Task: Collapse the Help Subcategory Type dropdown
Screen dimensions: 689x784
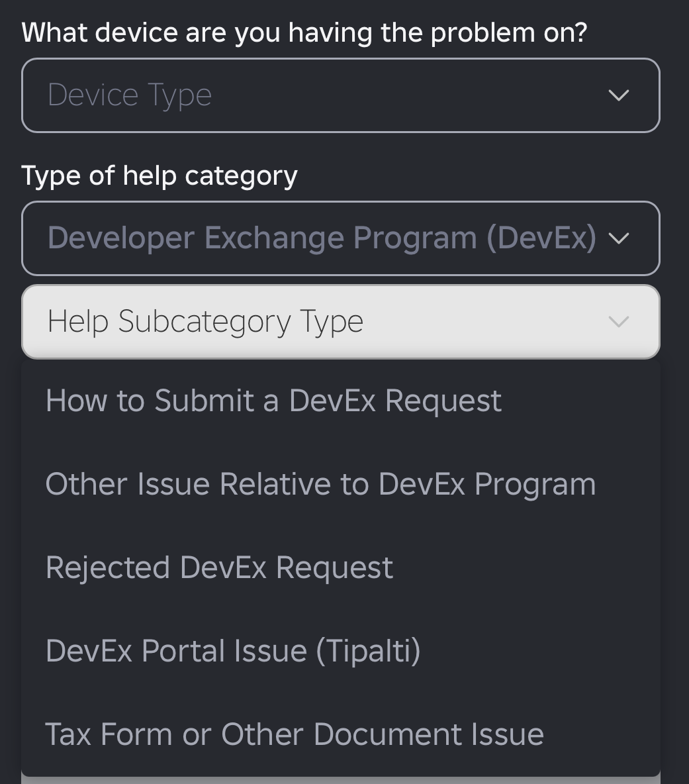Action: [341, 322]
